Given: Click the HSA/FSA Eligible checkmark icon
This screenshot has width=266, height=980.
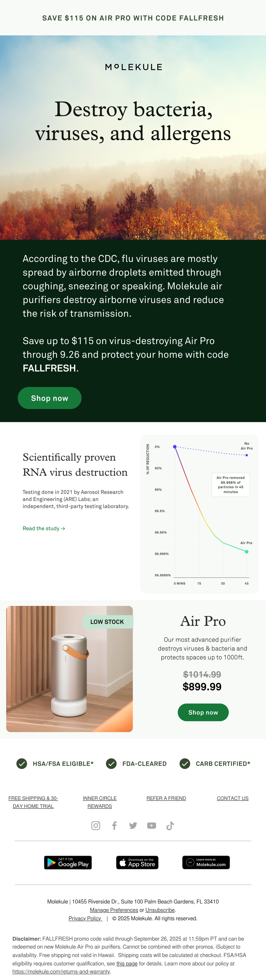Looking at the screenshot, I should click(22, 763).
